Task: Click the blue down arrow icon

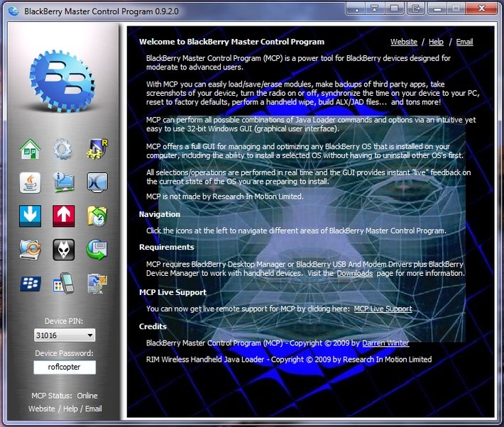Action: [30, 216]
